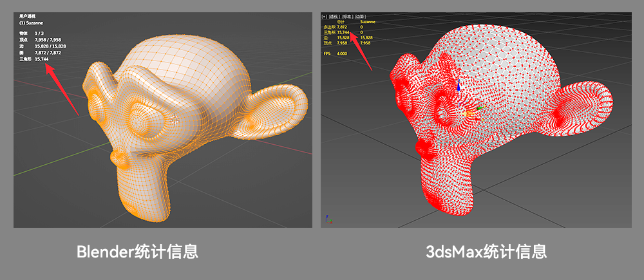Click Blender's 三角形 15,744 statistic
Image resolution: width=644 pixels, height=280 pixels.
34,59
